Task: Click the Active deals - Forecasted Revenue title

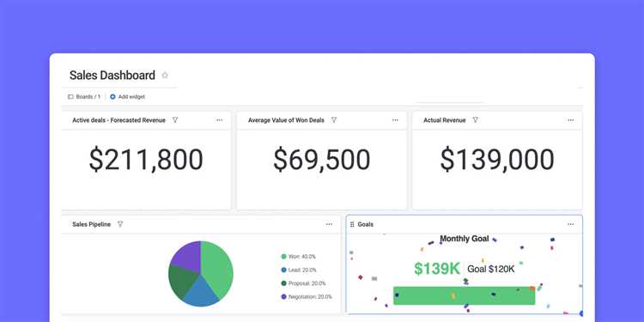Action: 118,120
